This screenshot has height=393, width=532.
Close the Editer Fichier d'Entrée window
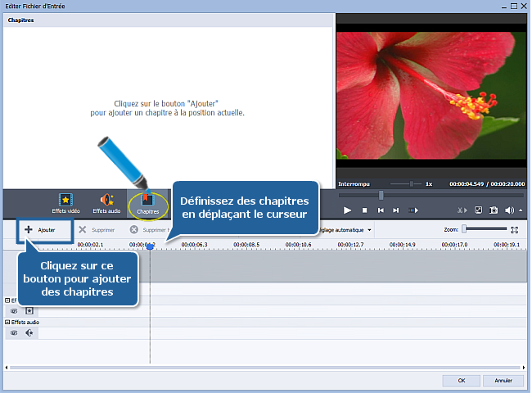pos(524,6)
